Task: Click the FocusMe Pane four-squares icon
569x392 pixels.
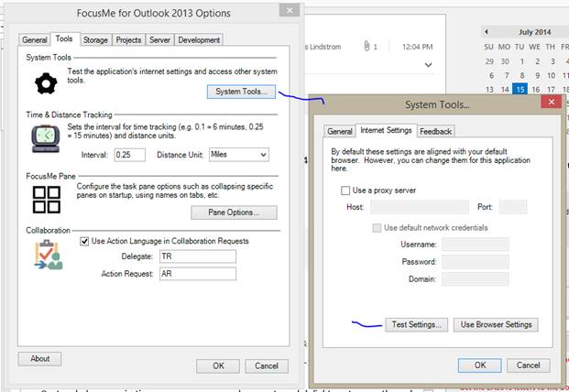Action: pos(47,200)
